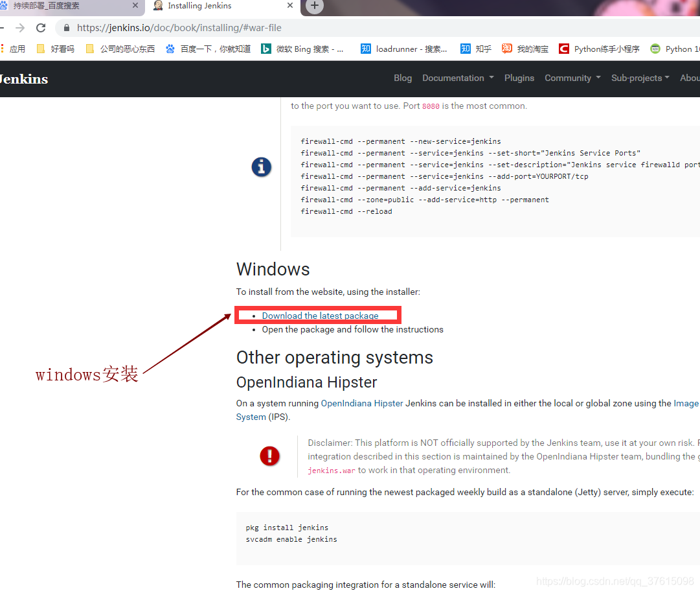Expand the Sub-projects dropdown
Image resolution: width=700 pixels, height=593 pixels.
tap(640, 78)
